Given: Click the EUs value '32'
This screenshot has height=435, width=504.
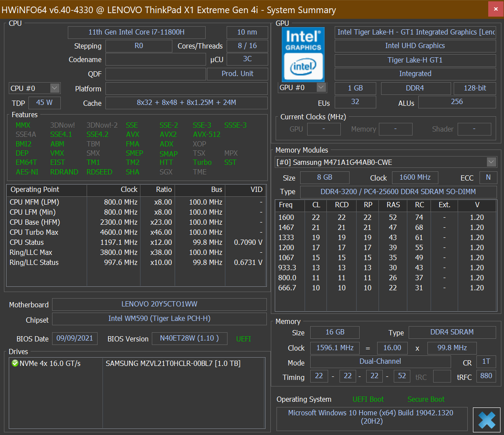Looking at the screenshot, I should [x=356, y=102].
